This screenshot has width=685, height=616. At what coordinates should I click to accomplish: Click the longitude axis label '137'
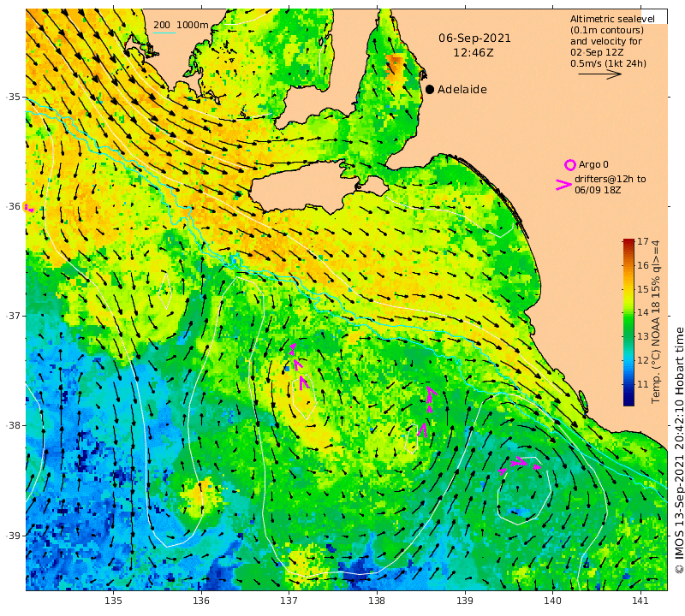[289, 601]
